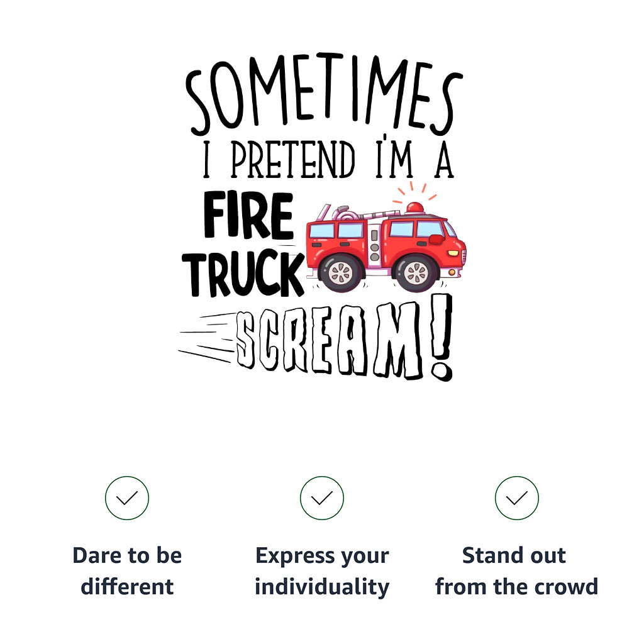Click the bold word "FIRE"
This screenshot has width=644, height=644.
click(248, 217)
